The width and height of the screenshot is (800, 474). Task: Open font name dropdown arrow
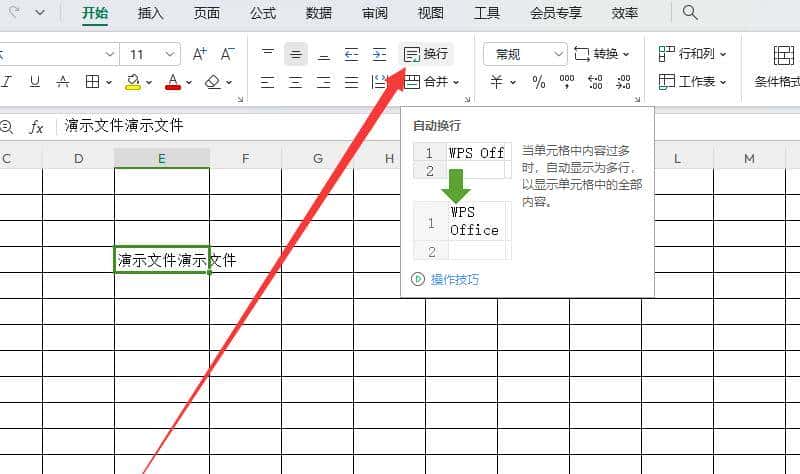(x=109, y=54)
